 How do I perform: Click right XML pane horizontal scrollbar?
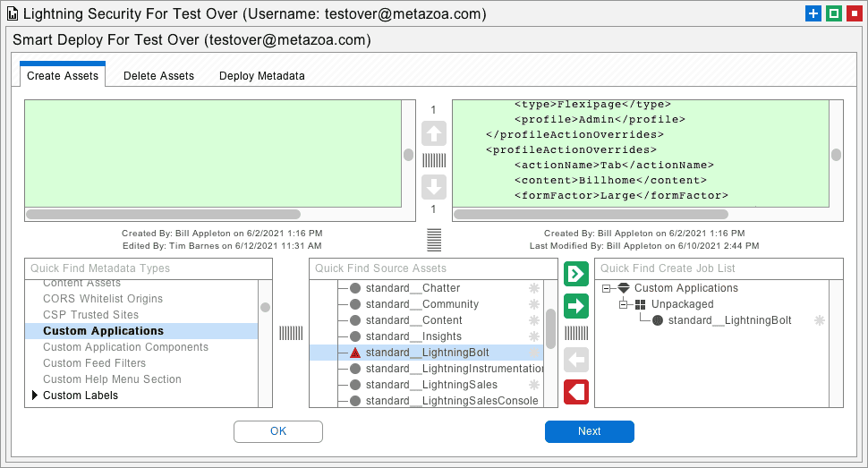coord(591,215)
